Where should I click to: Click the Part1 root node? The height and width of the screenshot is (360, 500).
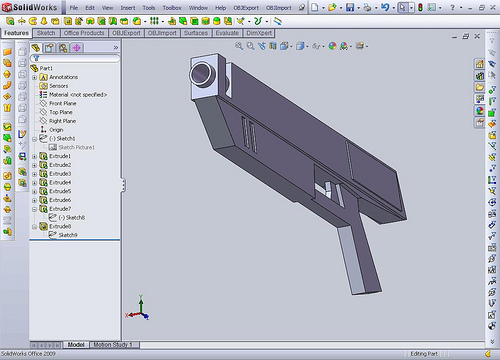click(x=42, y=68)
